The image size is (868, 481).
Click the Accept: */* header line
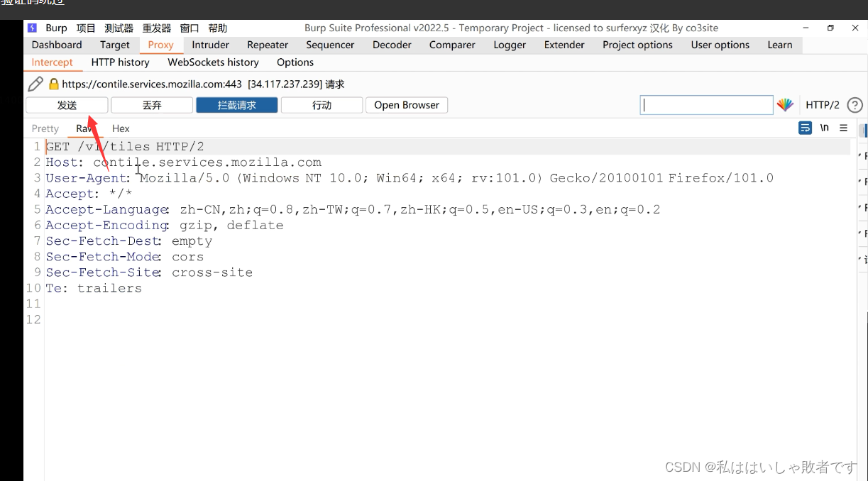coord(89,194)
